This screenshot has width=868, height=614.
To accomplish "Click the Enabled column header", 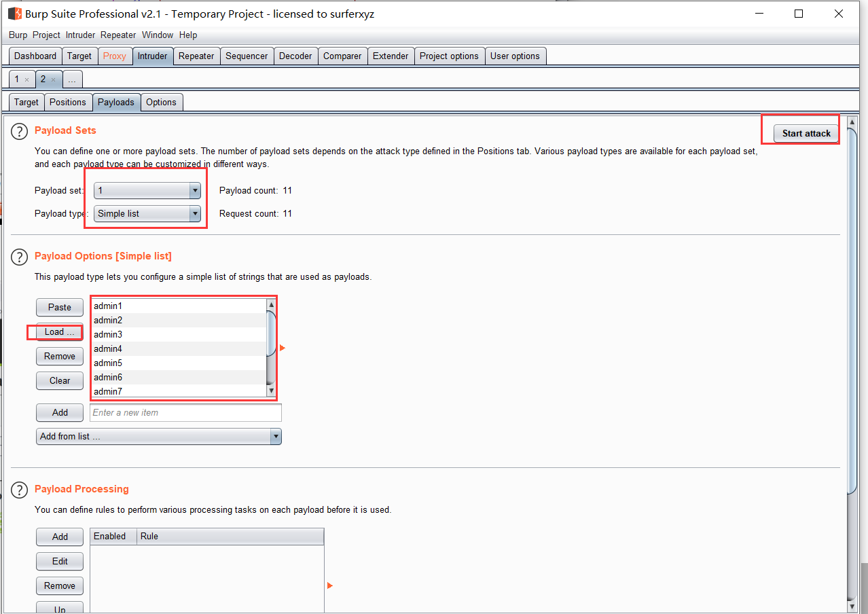I will pyautogui.click(x=113, y=537).
